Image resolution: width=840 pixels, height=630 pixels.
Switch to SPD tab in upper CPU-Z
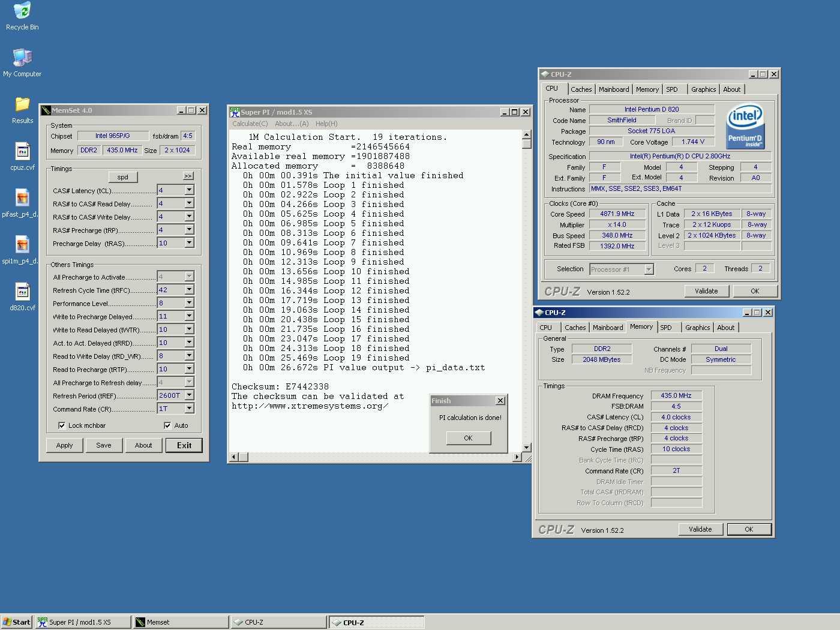click(672, 89)
